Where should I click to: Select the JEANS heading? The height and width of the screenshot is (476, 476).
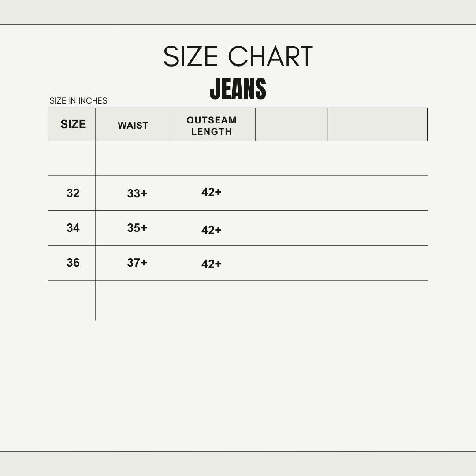point(238,89)
